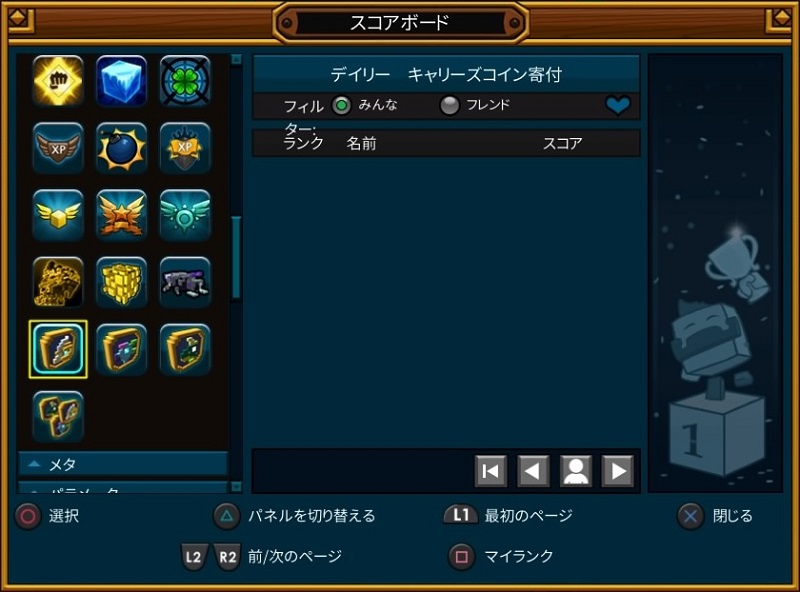The width and height of the screenshot is (800, 592).
Task: Select the みんな filter radio button
Action: coord(341,106)
